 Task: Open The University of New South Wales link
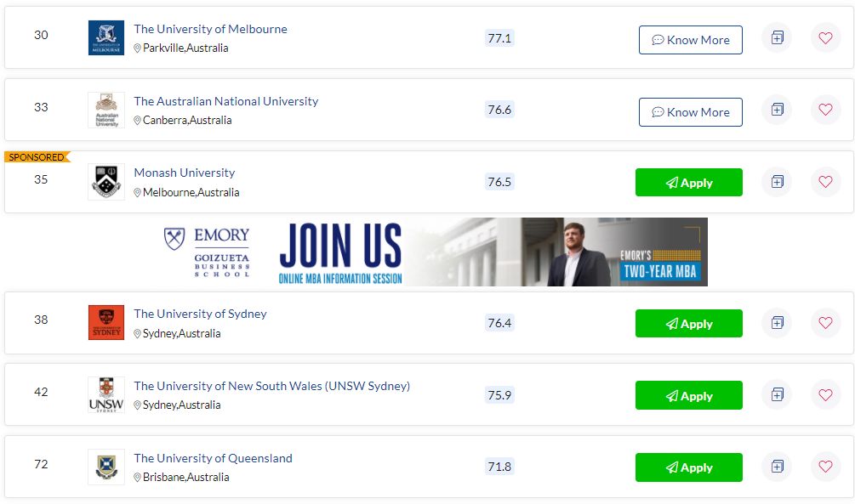coord(271,386)
